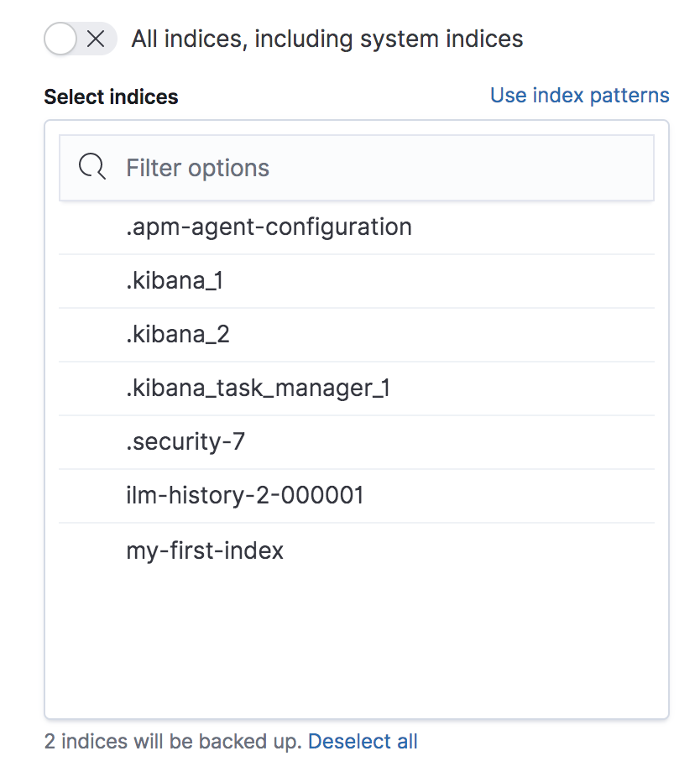
Task: Click the X icon on the system indices switch
Action: coord(97,39)
